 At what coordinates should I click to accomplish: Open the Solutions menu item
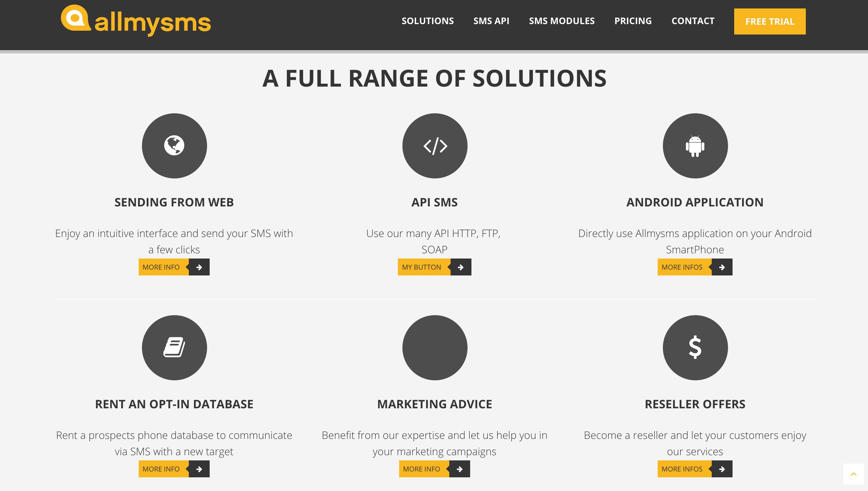tap(427, 21)
